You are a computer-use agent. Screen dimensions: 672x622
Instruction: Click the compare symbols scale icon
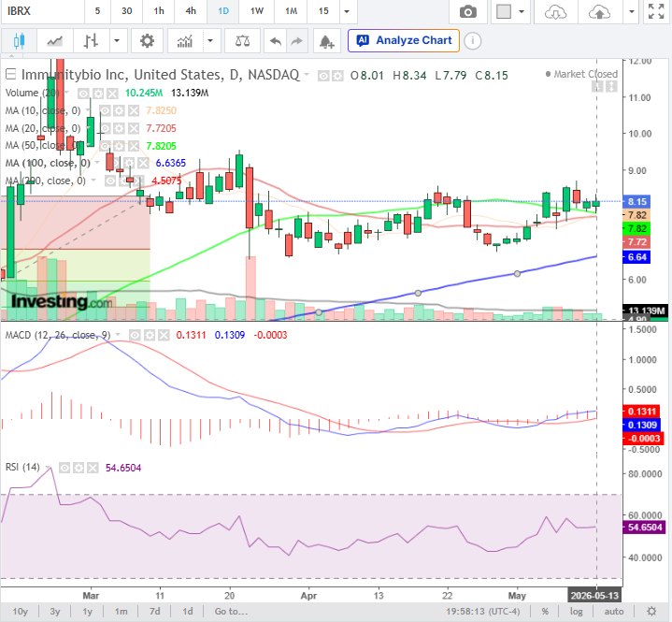click(x=243, y=41)
